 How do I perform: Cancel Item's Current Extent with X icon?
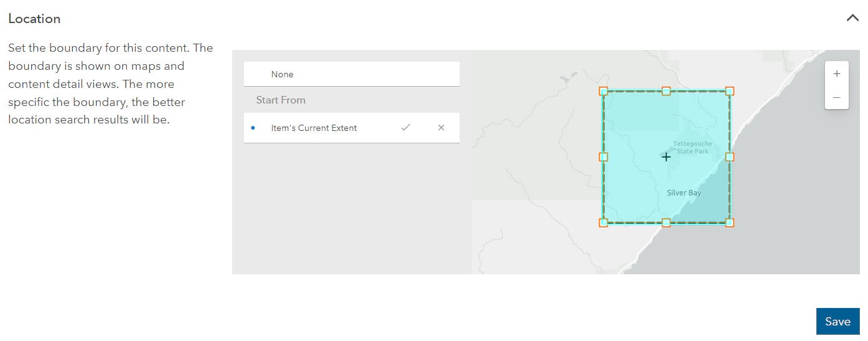441,128
